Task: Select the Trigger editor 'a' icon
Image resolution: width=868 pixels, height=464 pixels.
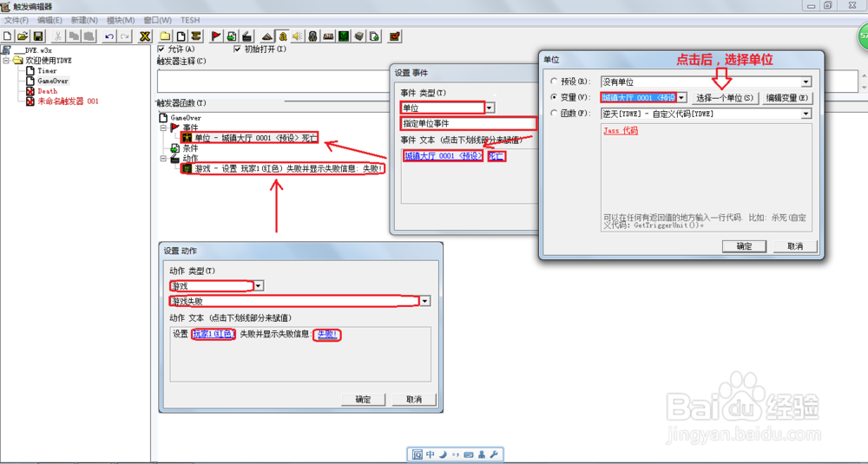Action: (282, 36)
